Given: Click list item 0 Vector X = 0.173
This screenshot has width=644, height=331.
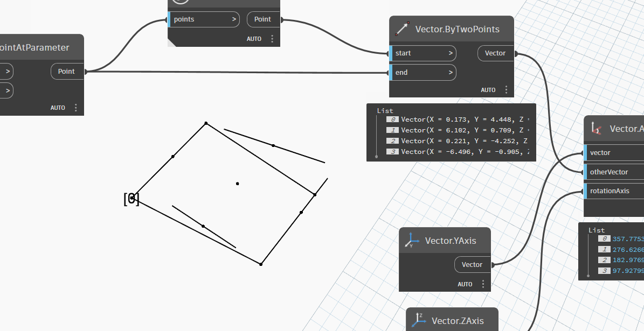Looking at the screenshot, I should 457,119.
